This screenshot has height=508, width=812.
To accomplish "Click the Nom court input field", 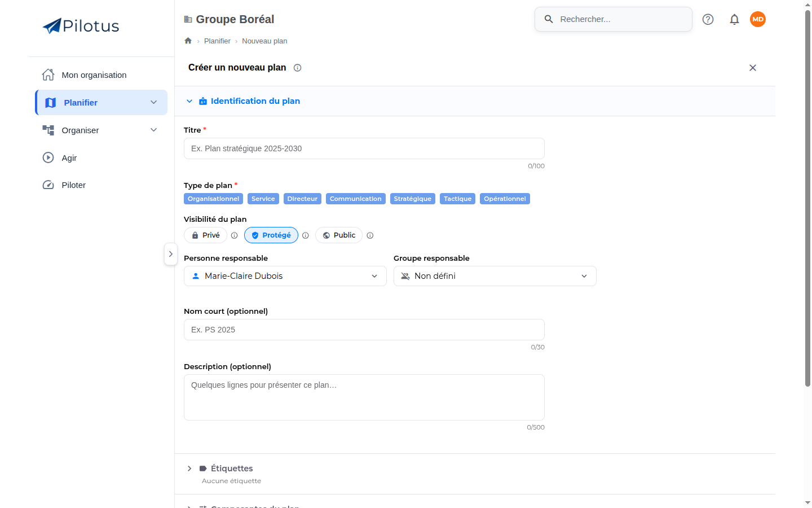I will pos(364,330).
